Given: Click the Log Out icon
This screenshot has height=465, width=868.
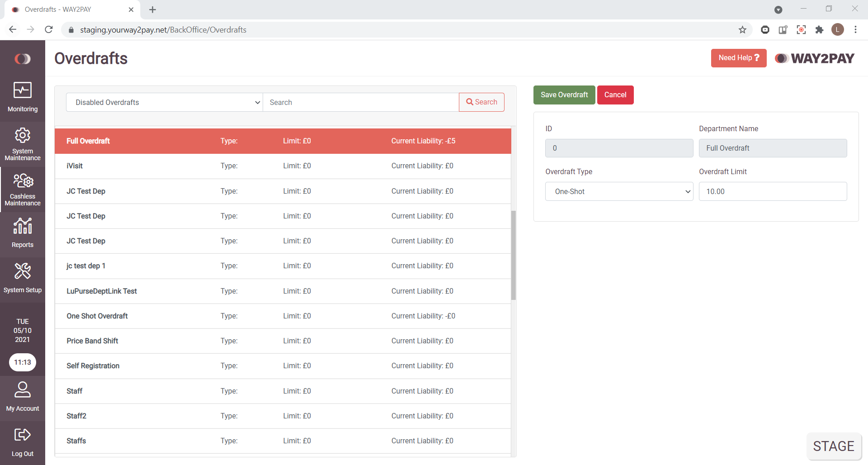Looking at the screenshot, I should click(23, 435).
